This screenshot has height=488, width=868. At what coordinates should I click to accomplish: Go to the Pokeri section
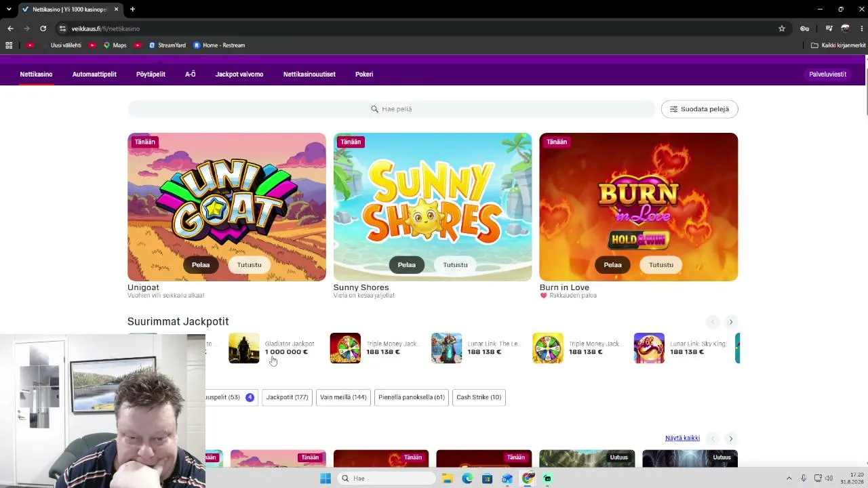click(364, 75)
